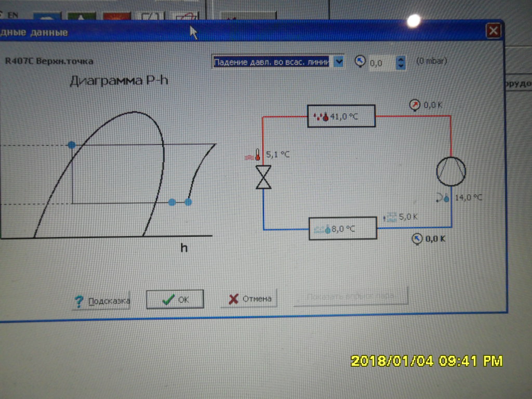This screenshot has height=399, width=532.
Task: Click the blue point on the saturation curve's right side
Action: click(172, 202)
